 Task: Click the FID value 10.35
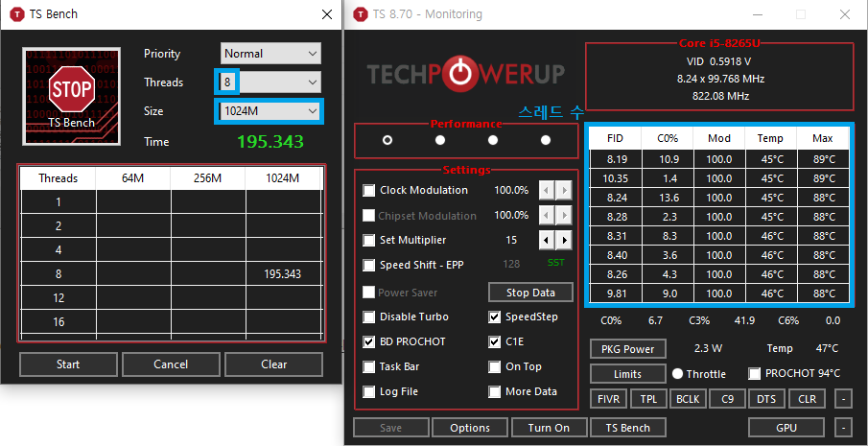tap(616, 178)
